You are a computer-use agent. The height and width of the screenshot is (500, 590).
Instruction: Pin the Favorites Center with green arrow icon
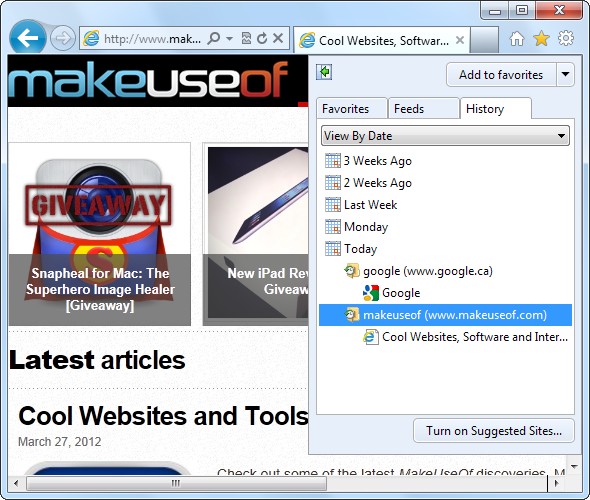324,72
